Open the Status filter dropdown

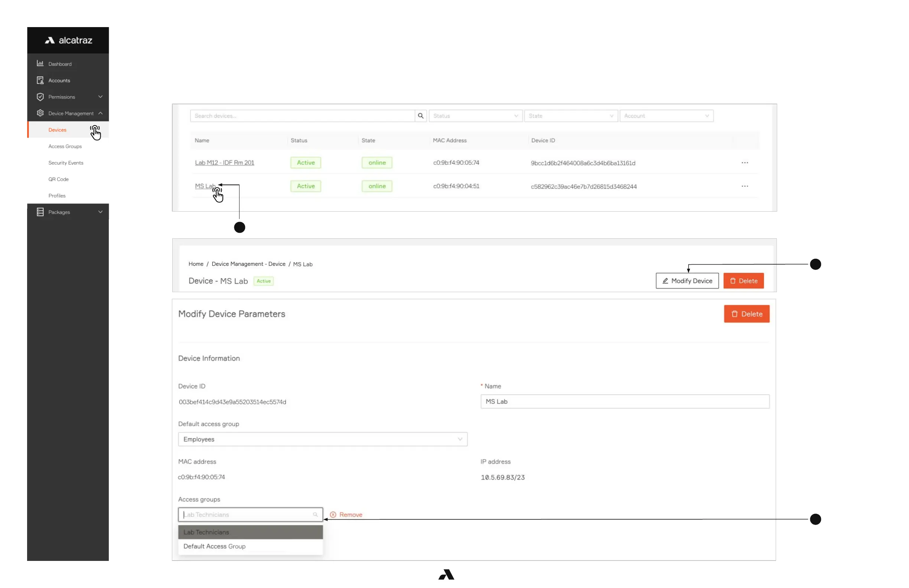coord(475,116)
